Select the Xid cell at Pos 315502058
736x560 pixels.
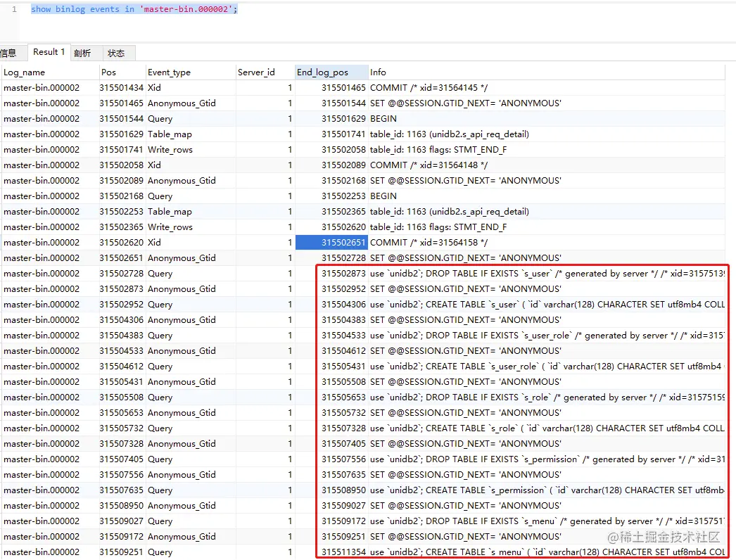pyautogui.click(x=190, y=165)
